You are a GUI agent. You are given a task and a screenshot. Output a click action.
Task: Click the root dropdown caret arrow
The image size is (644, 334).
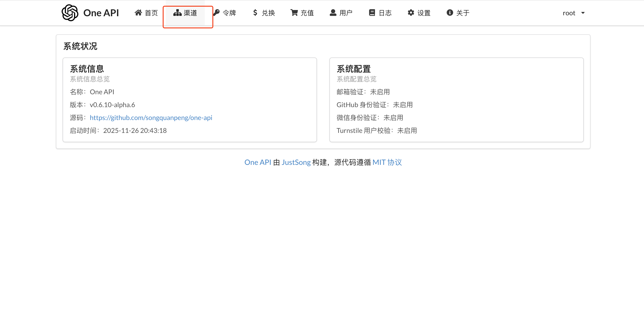[x=583, y=13]
